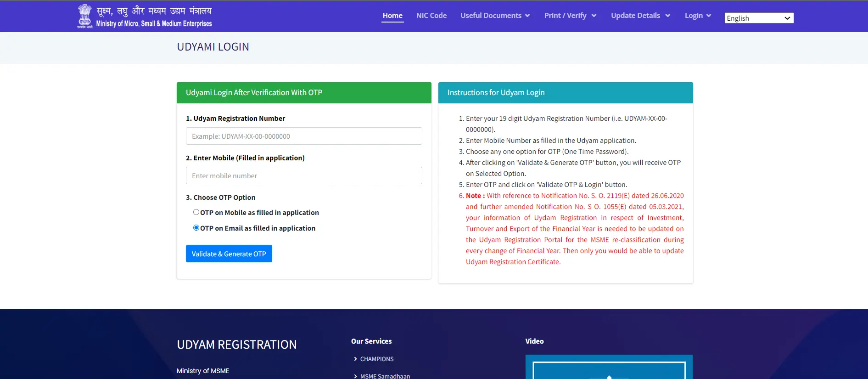Screen dimensions: 868x379
Task: Open the CHAMPIONS service link
Action: tap(377, 359)
